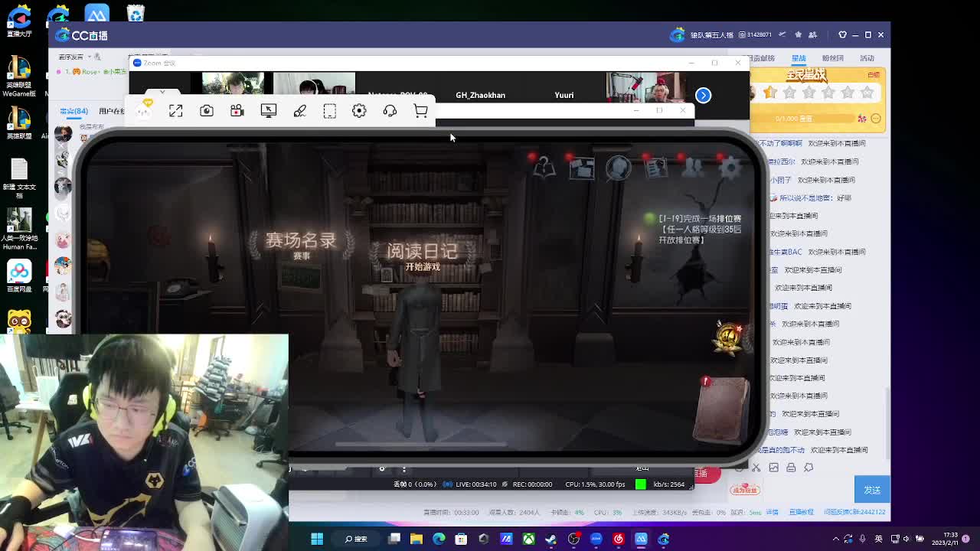Show next Zoom participants with blue arrow
The height and width of the screenshot is (551, 980).
pyautogui.click(x=703, y=95)
